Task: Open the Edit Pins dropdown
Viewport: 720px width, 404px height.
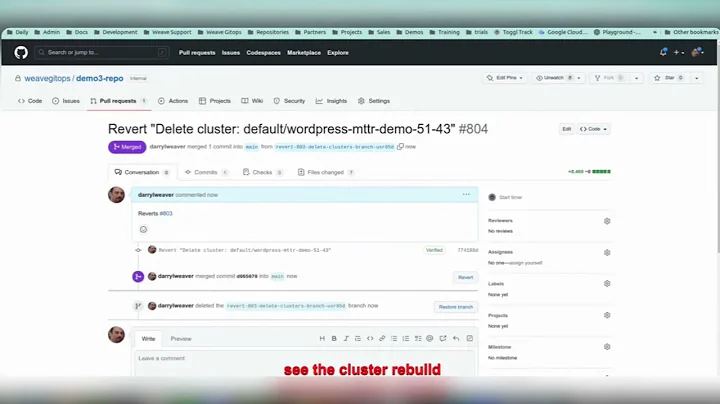Action: click(x=505, y=78)
